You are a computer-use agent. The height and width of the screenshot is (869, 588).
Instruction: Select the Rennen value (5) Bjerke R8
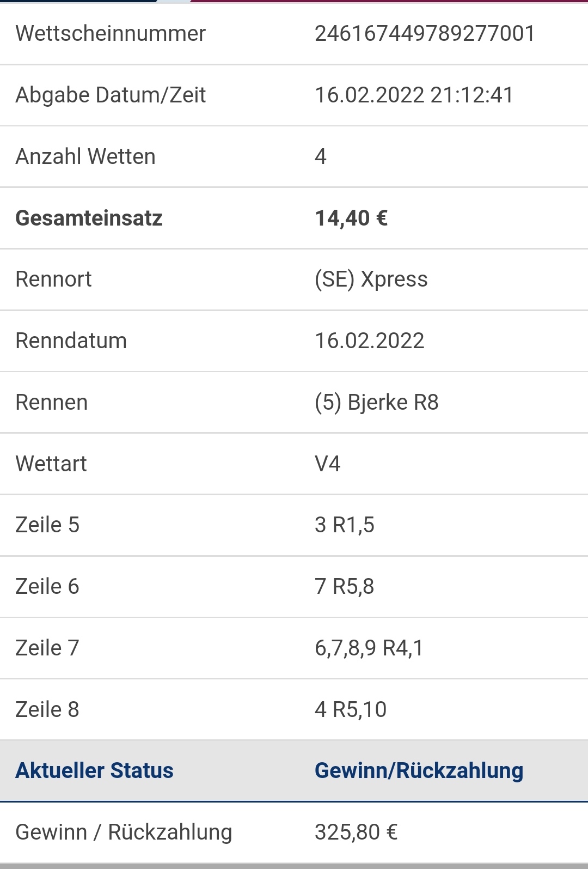coord(377,403)
